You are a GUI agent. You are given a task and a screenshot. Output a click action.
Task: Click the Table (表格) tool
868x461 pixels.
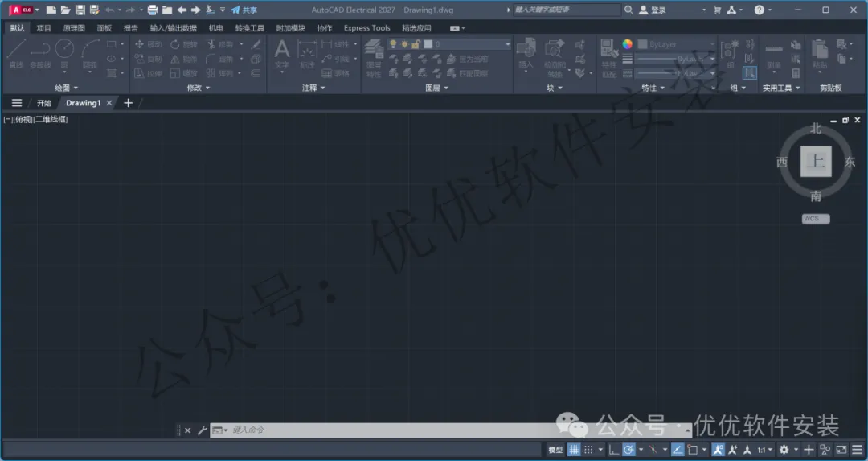335,73
